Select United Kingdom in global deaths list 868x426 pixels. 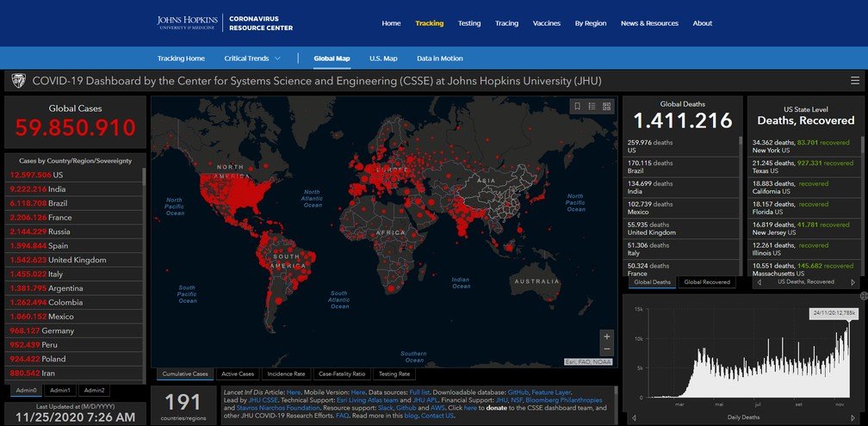(680, 229)
